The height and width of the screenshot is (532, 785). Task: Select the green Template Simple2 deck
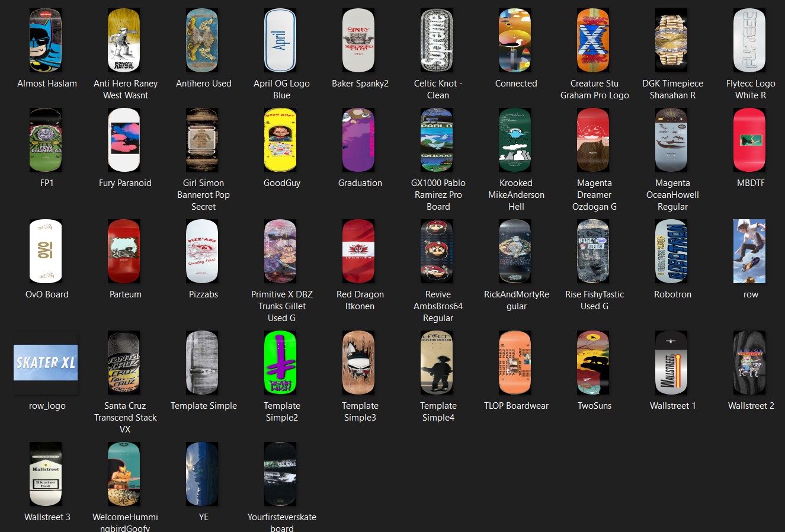[281, 363]
